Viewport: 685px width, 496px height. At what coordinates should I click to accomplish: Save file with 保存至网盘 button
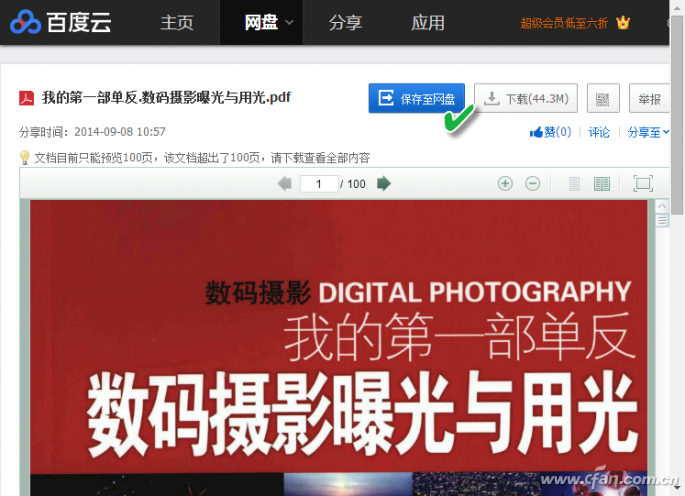point(416,98)
